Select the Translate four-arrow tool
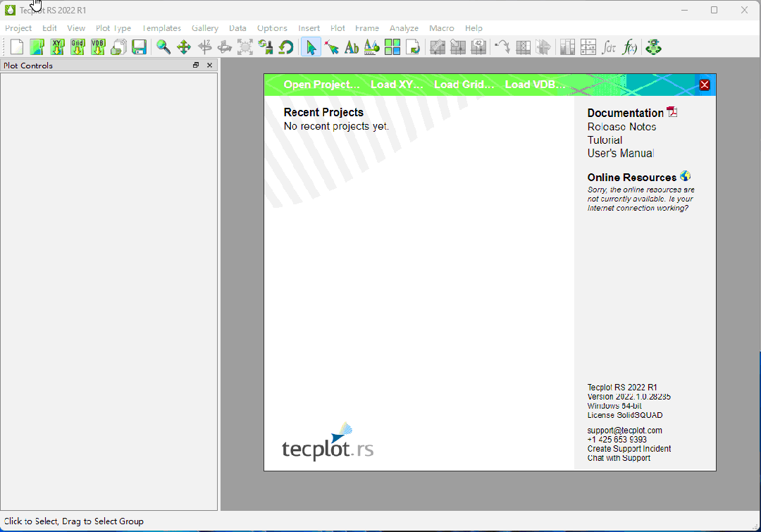This screenshot has width=761, height=532. pos(184,47)
